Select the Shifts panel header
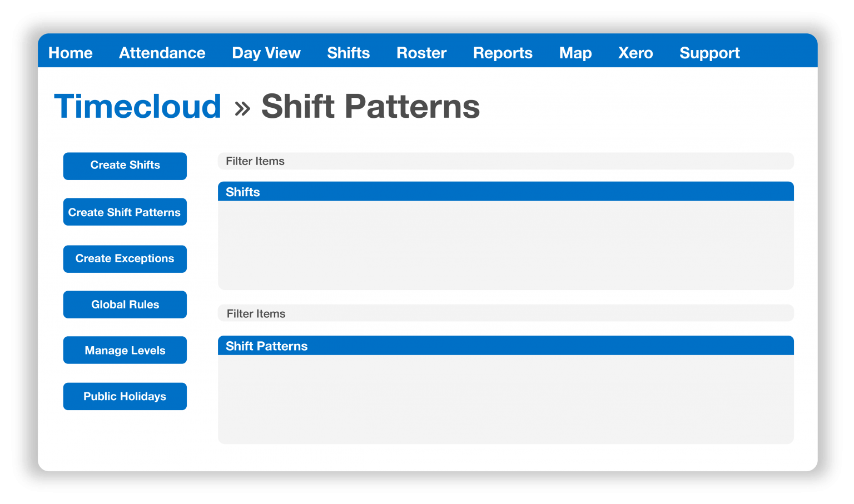Image resolution: width=854 pixels, height=504 pixels. [x=505, y=191]
